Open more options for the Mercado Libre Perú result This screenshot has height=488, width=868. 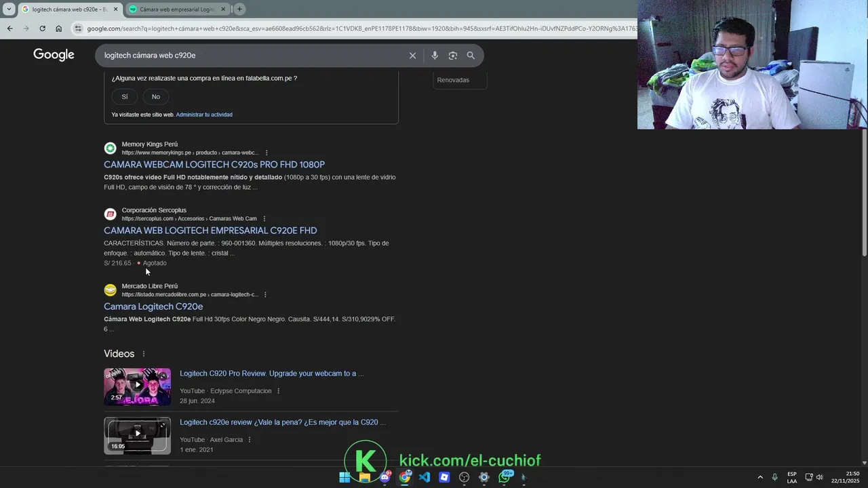[265, 294]
